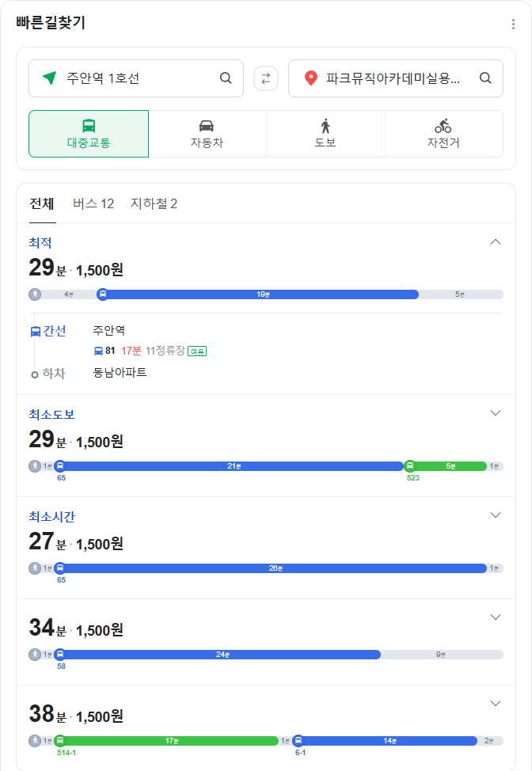Click the blue 26분 bus segment bar
The image size is (532, 771).
[272, 568]
